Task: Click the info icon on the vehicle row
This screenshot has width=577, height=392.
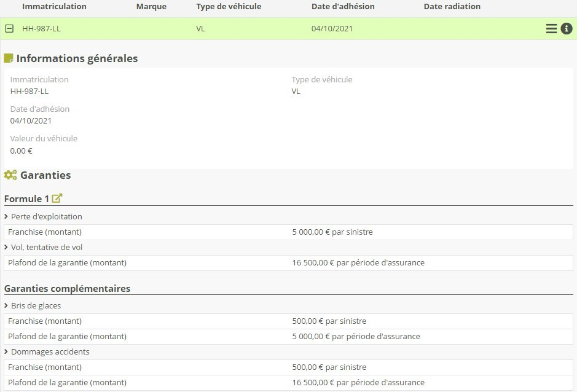Action: pyautogui.click(x=567, y=29)
